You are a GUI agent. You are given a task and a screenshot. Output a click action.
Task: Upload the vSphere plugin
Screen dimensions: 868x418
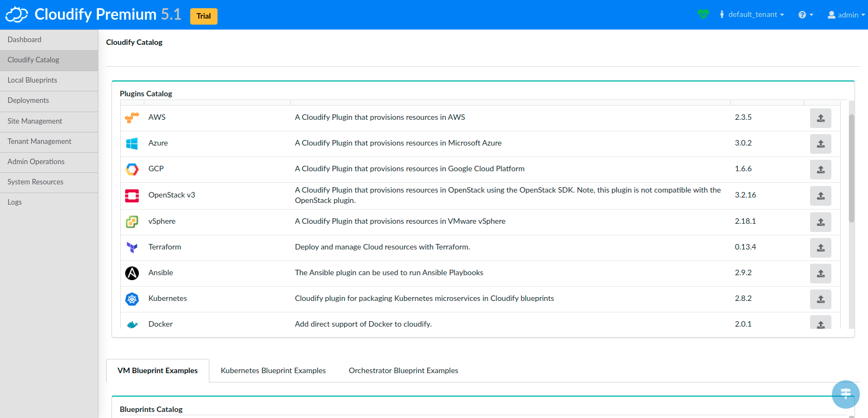820,222
